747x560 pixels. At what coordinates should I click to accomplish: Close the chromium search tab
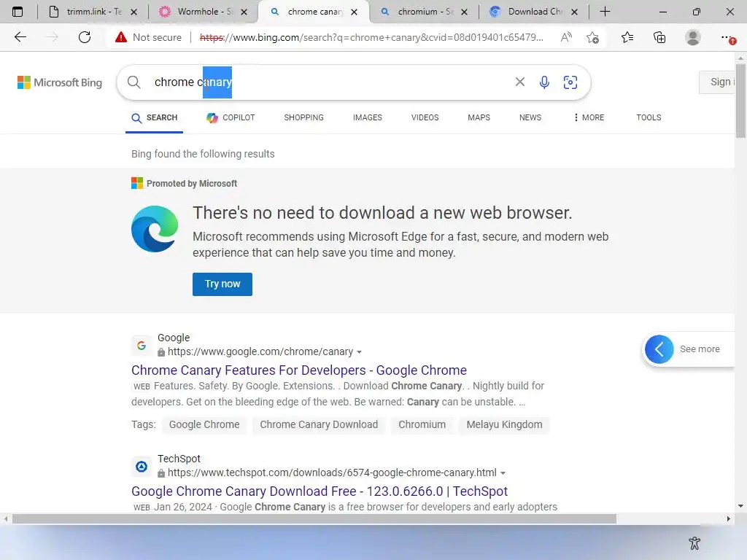[x=465, y=12]
